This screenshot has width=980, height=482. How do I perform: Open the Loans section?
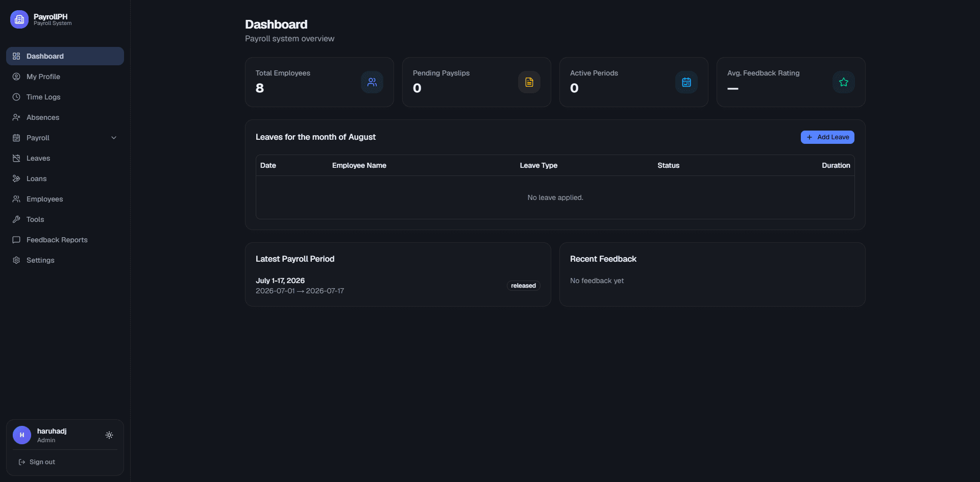pos(65,179)
